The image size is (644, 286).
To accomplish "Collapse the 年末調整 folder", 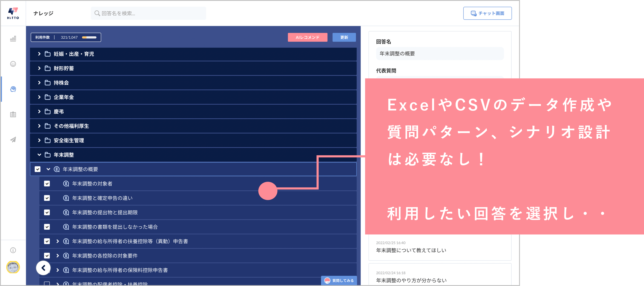I will click(x=39, y=155).
